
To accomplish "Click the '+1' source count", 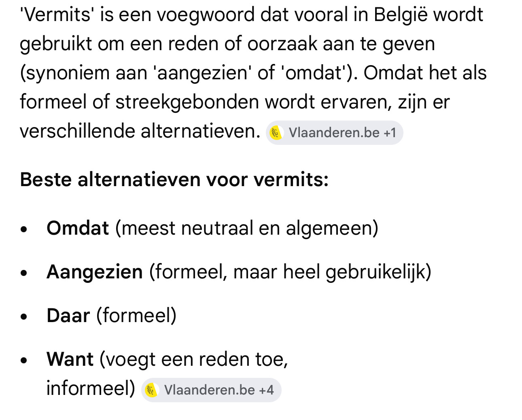I will pos(390,133).
